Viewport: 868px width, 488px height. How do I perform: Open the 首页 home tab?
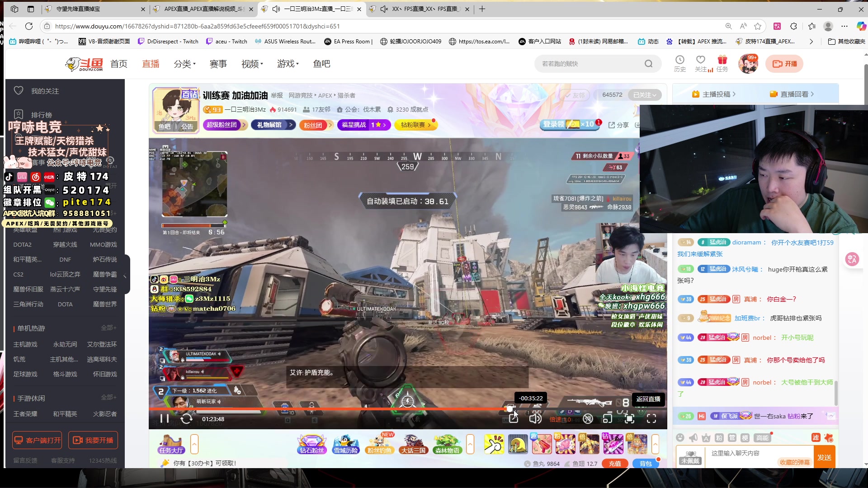[119, 64]
